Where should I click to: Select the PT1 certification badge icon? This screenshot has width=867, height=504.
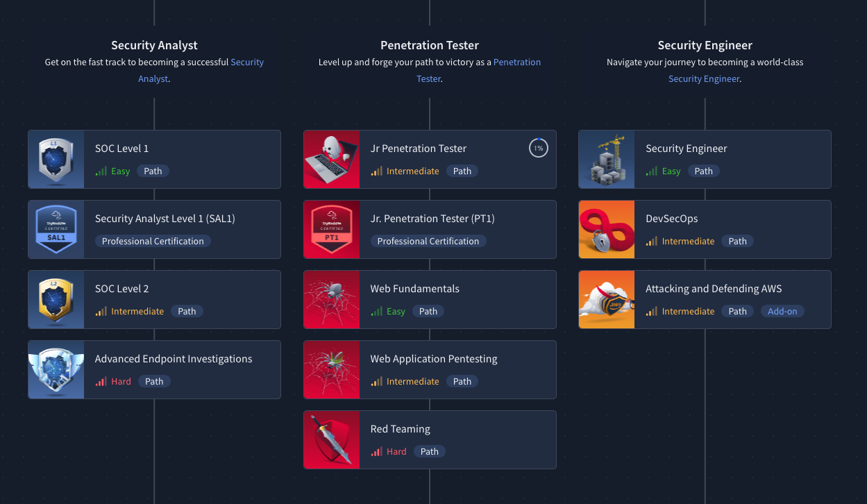point(332,230)
